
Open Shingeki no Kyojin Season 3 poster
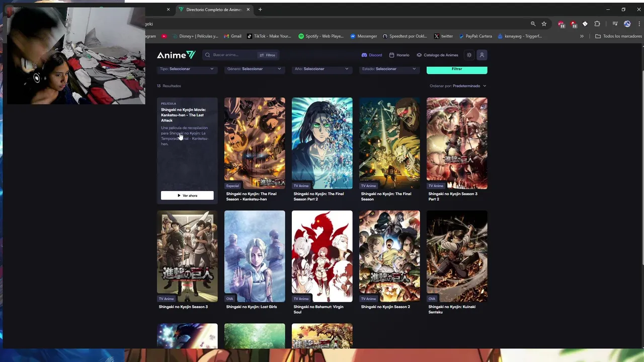coord(187,256)
